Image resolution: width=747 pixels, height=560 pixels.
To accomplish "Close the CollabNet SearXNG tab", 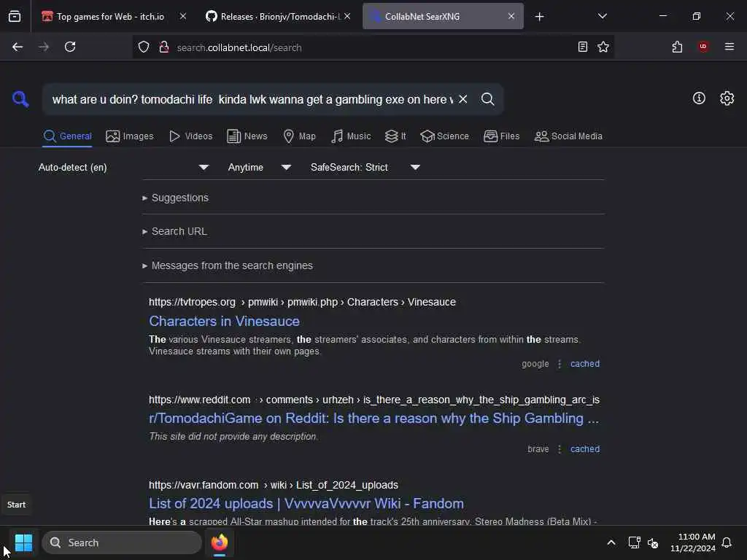I will tap(511, 16).
